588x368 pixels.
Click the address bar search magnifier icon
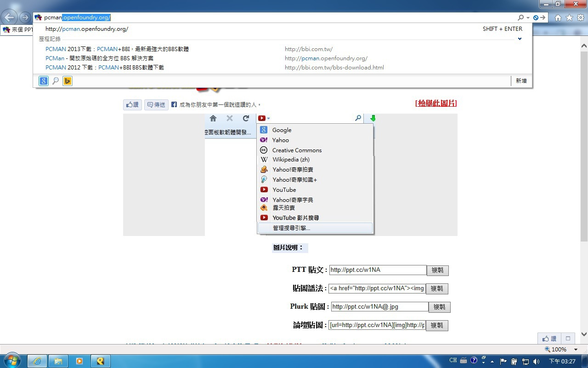(x=521, y=17)
